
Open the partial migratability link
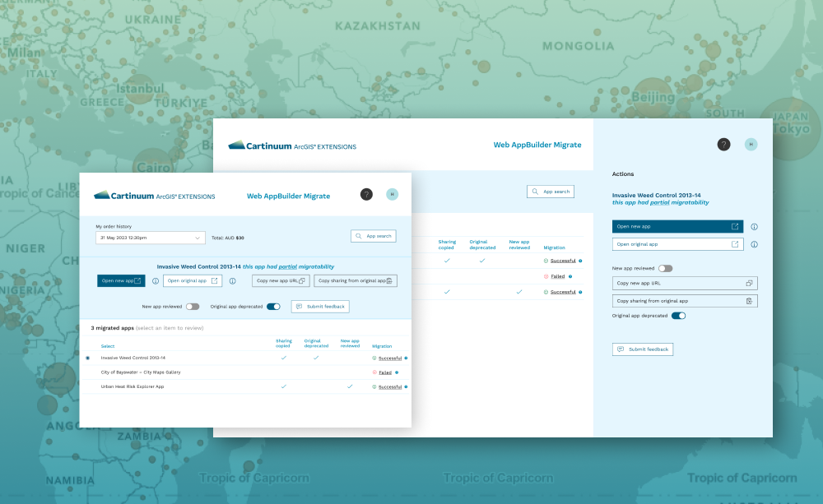point(286,266)
